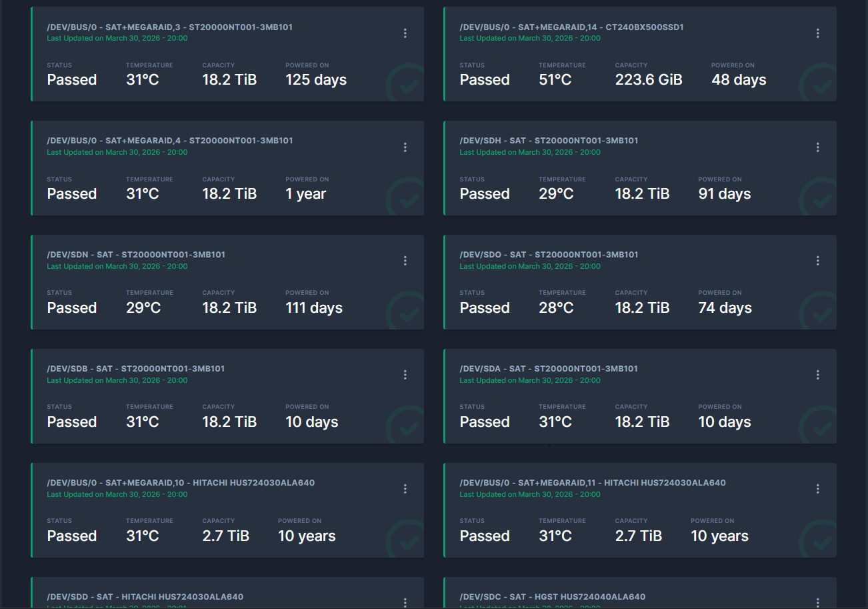Open the /dev/sdo card options menu
The height and width of the screenshot is (609, 868).
tap(817, 261)
